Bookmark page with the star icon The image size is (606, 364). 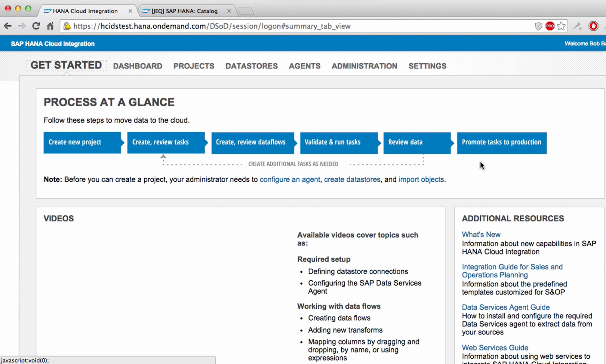[561, 26]
